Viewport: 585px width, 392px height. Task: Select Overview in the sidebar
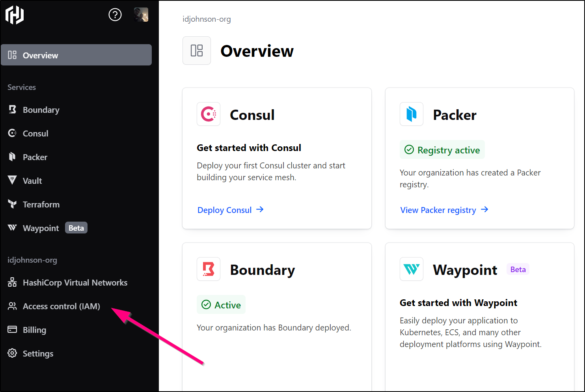[76, 55]
